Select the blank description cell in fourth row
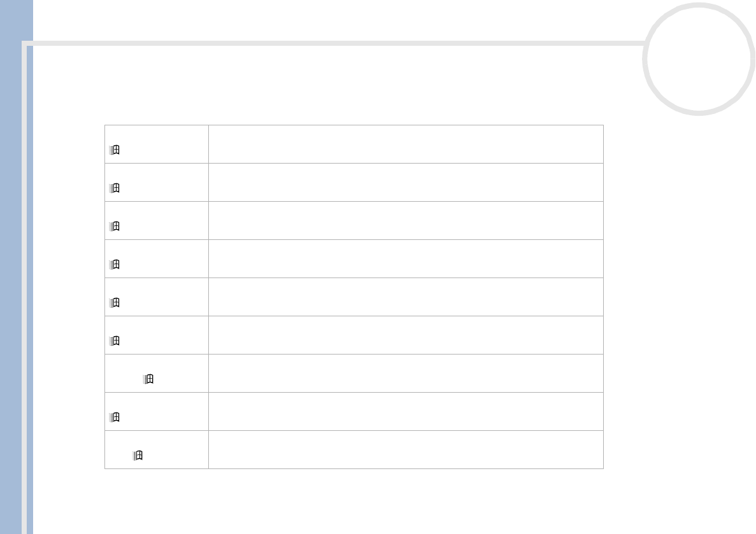Screen dimensions: 756x534 pos(406,259)
